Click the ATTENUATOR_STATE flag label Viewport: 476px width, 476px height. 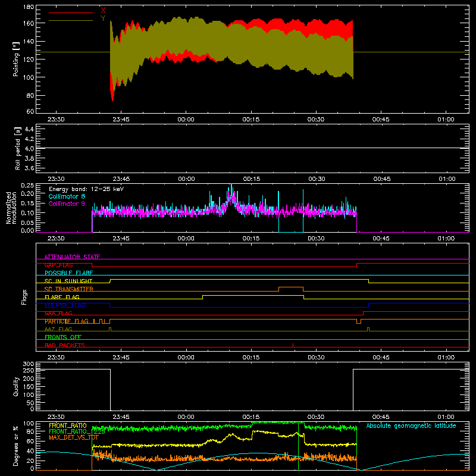pyautogui.click(x=72, y=257)
